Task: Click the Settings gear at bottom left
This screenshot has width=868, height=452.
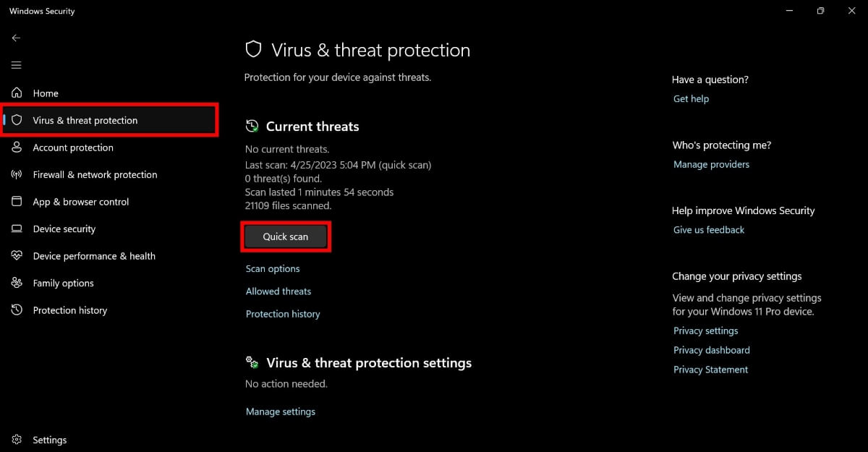Action: [x=16, y=439]
